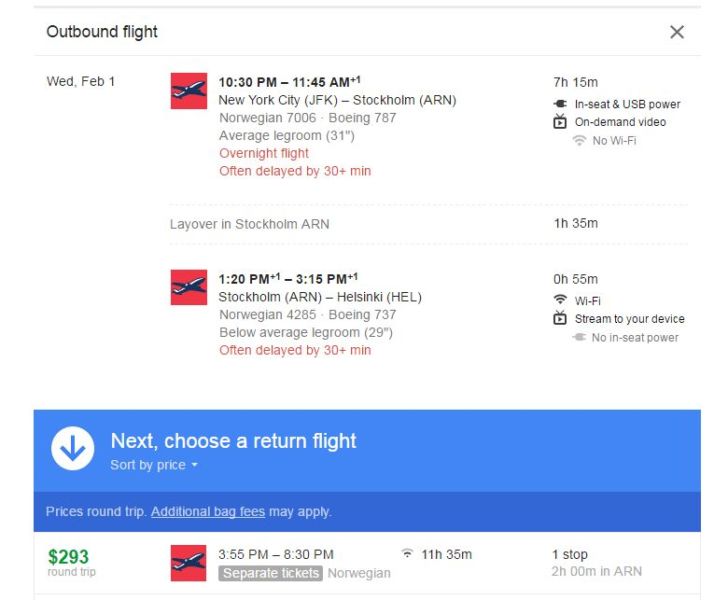Click the Norwegian logo on the return flight
The width and height of the screenshot is (728, 600).
(189, 563)
